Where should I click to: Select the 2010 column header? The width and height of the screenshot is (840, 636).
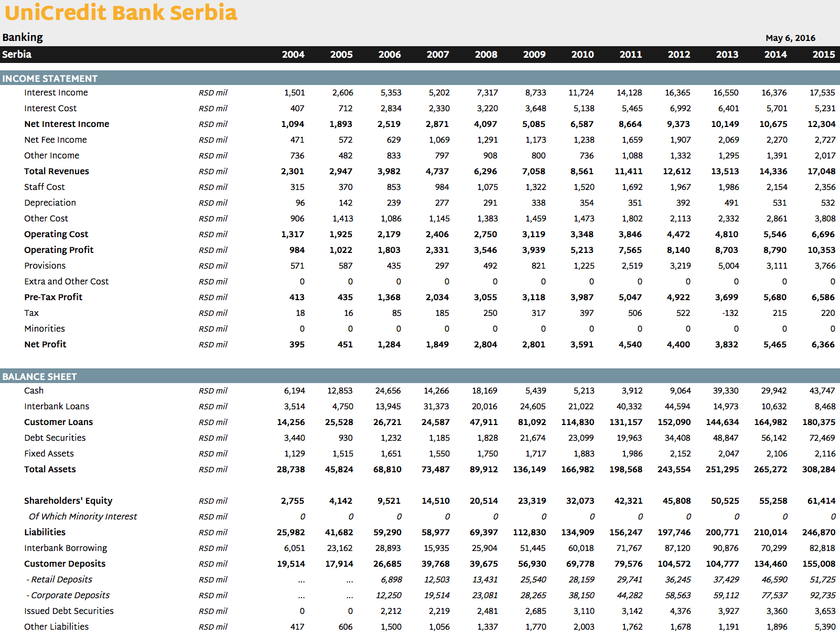coord(583,55)
